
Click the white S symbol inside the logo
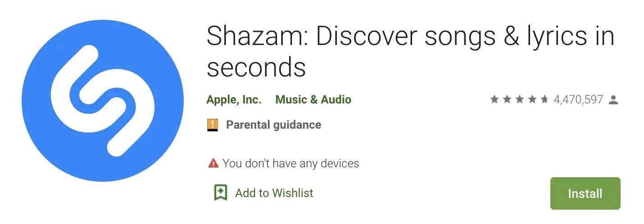point(103,101)
